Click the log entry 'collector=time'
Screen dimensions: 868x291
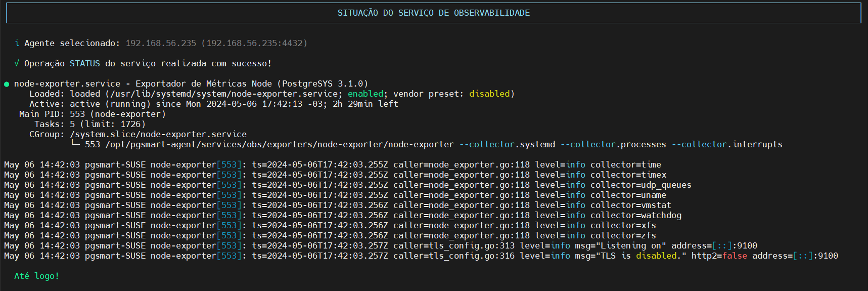(x=626, y=164)
